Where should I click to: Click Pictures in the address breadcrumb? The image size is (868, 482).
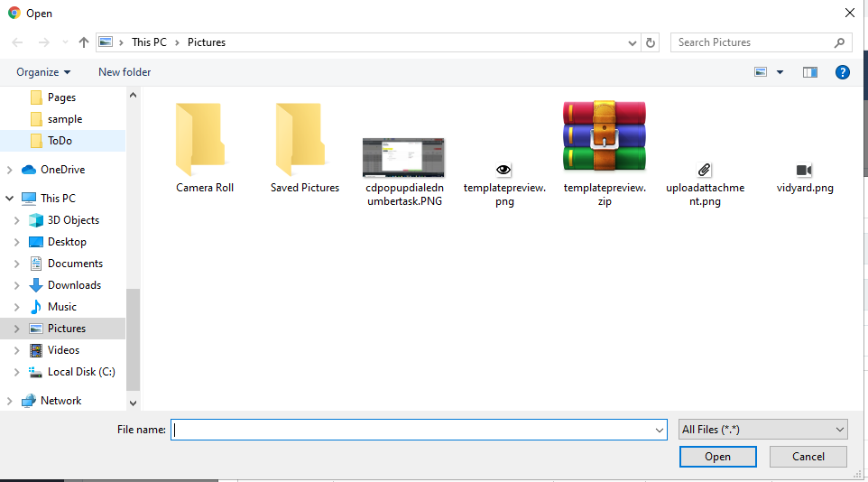207,42
